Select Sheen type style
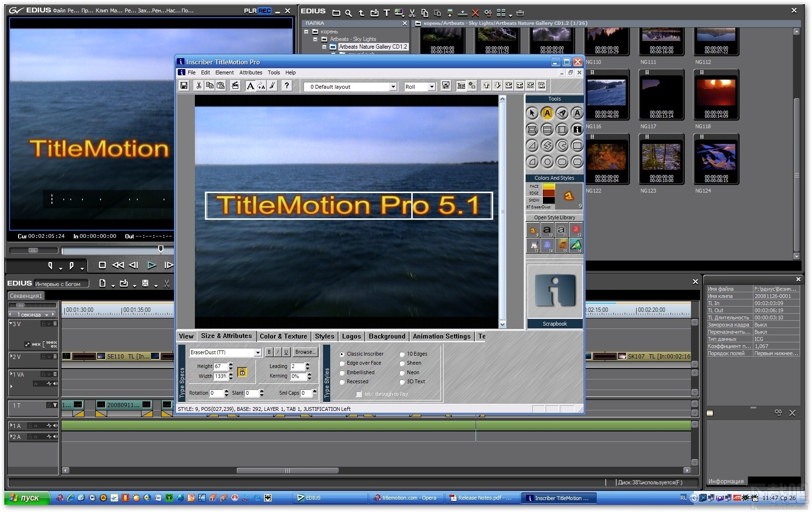The image size is (812, 512). 411,363
